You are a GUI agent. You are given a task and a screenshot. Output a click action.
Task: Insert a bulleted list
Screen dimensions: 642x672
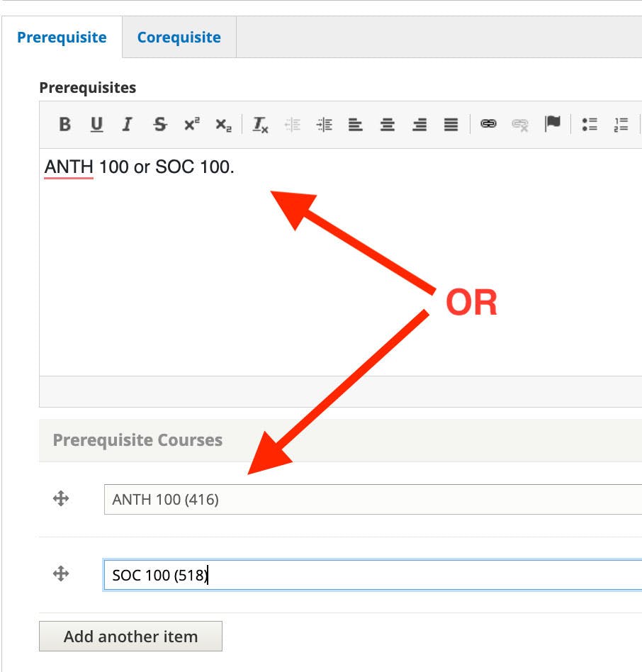pos(590,125)
